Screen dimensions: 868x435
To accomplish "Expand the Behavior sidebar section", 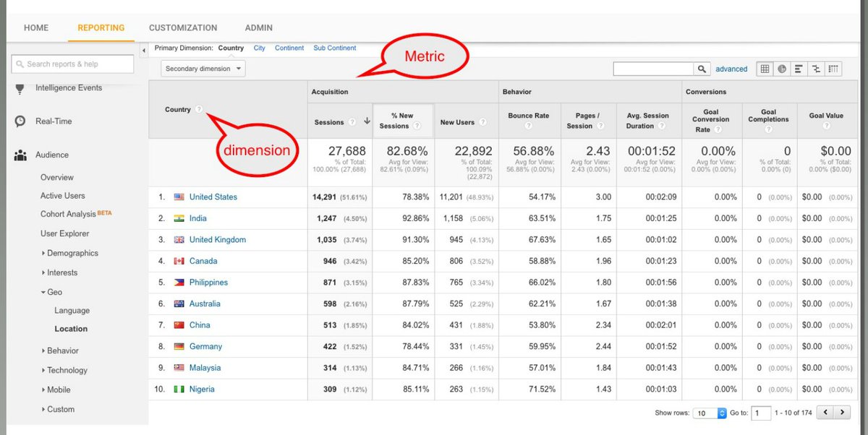I will (61, 350).
